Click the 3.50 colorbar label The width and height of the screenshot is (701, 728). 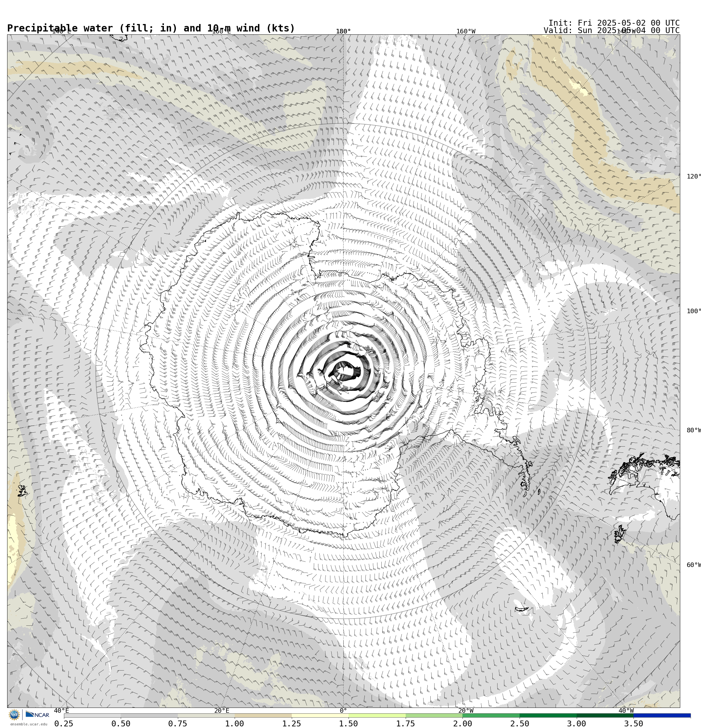coord(633,723)
